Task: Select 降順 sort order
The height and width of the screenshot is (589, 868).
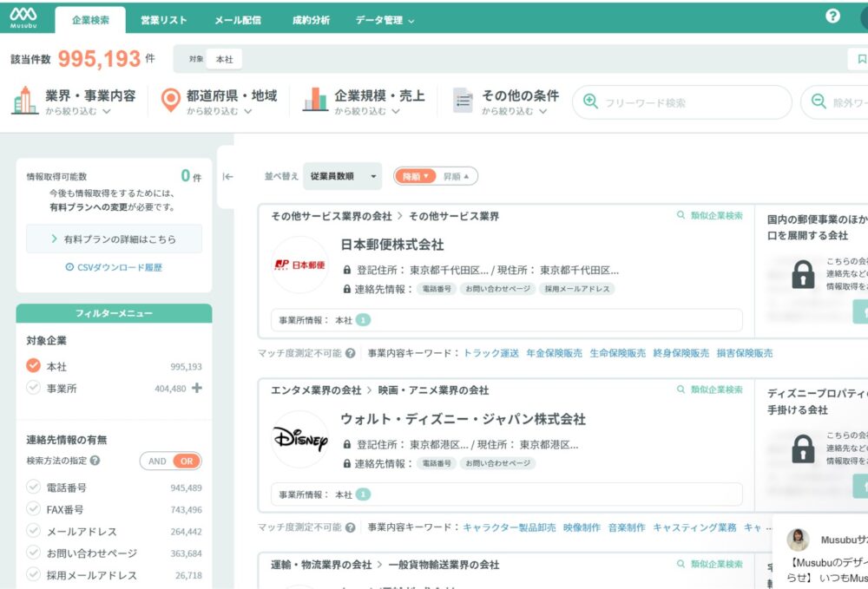Action: pyautogui.click(x=415, y=176)
